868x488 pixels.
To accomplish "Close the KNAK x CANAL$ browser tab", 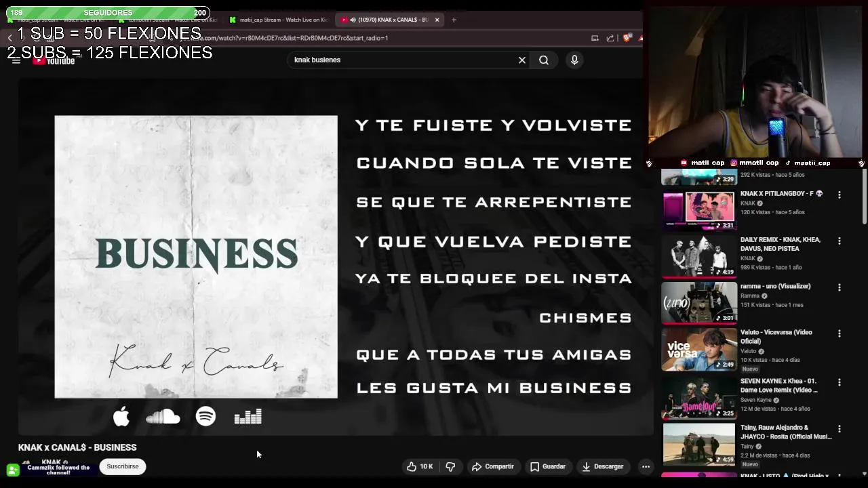I will [437, 20].
